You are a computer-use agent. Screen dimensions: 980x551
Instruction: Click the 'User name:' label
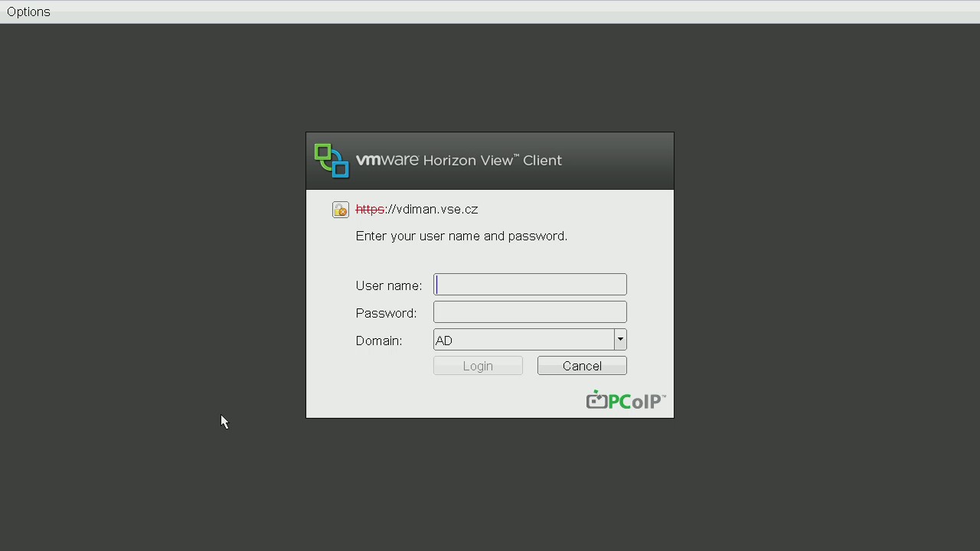(x=389, y=285)
